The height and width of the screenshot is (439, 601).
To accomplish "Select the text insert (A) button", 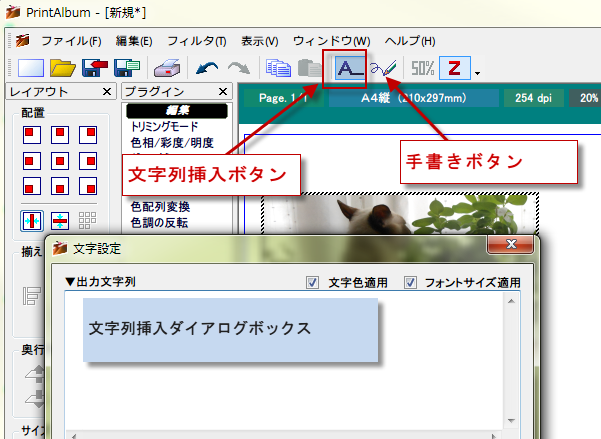I will [348, 69].
